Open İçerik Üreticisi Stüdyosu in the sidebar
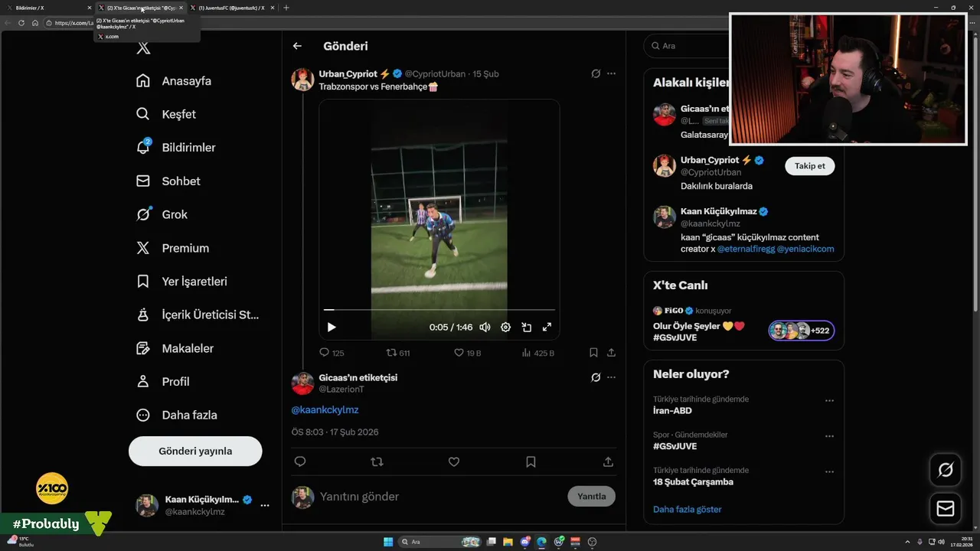This screenshot has width=980, height=551. (198, 315)
